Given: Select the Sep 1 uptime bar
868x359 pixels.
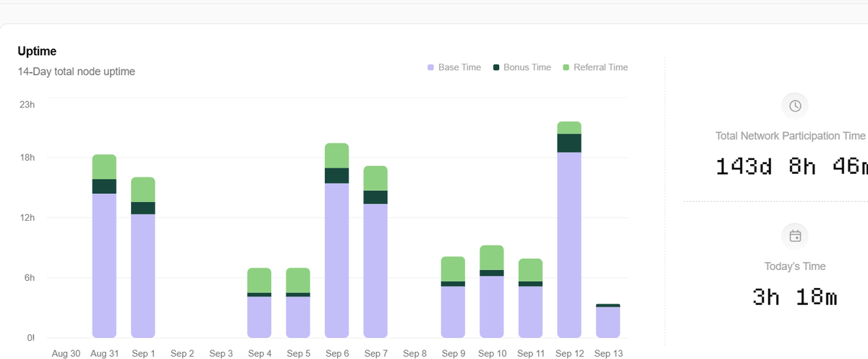Looking at the screenshot, I should [x=143, y=258].
